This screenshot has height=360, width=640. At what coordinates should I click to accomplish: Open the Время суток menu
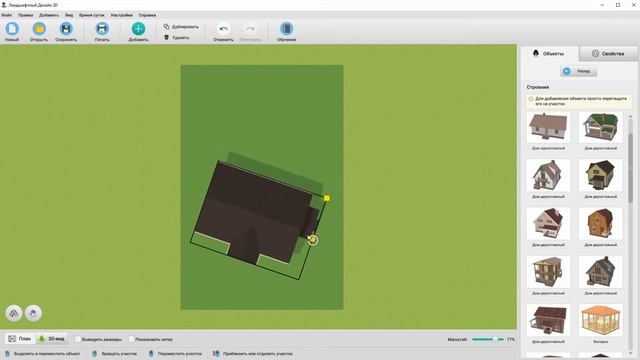91,15
